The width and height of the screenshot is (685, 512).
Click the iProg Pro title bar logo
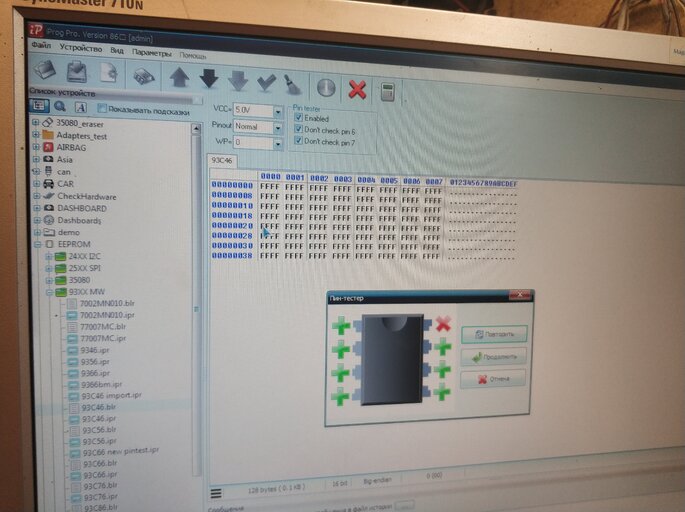pyautogui.click(x=36, y=30)
